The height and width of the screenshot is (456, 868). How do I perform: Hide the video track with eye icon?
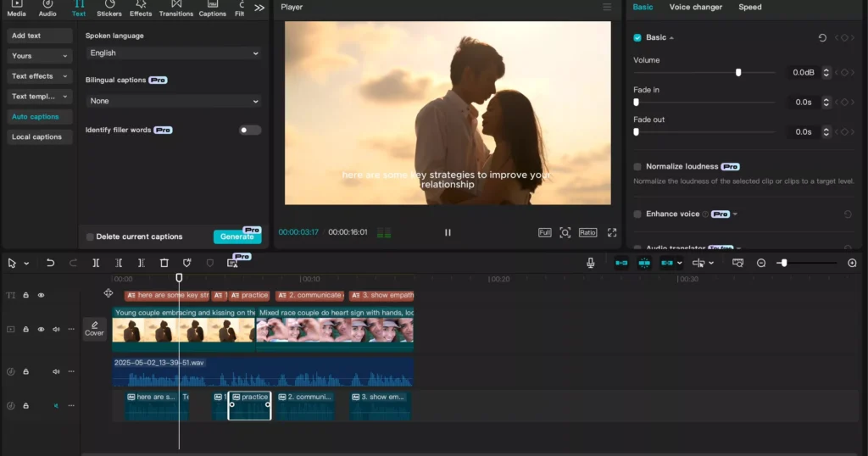click(41, 329)
